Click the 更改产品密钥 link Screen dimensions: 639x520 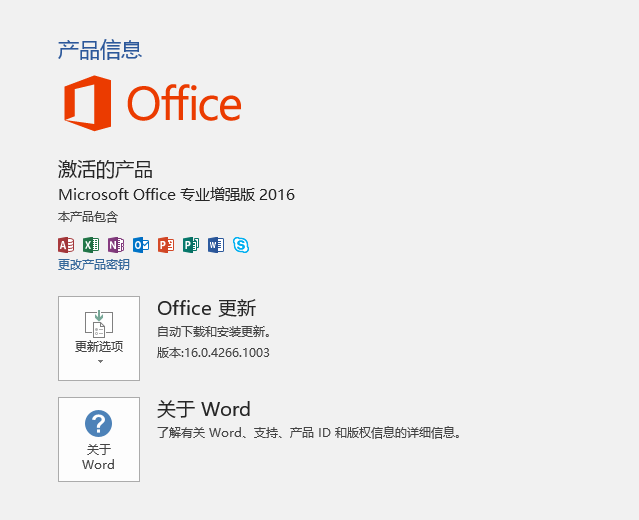[94, 265]
